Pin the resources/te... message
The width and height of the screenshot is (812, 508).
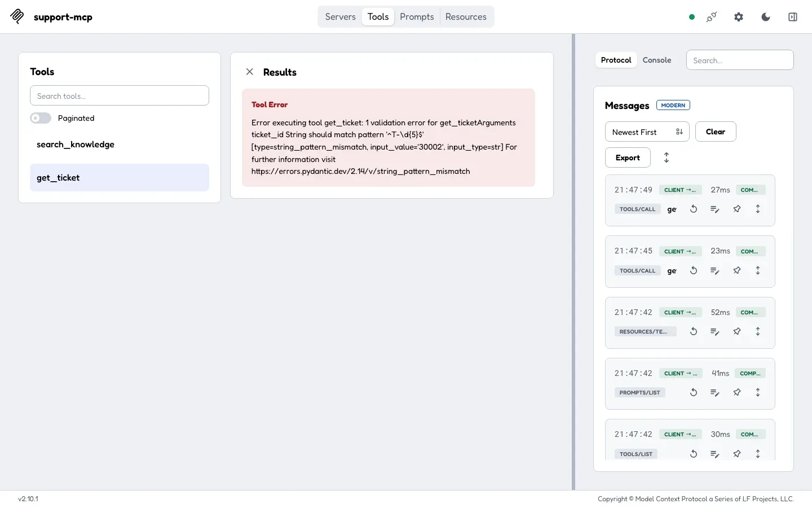(737, 331)
